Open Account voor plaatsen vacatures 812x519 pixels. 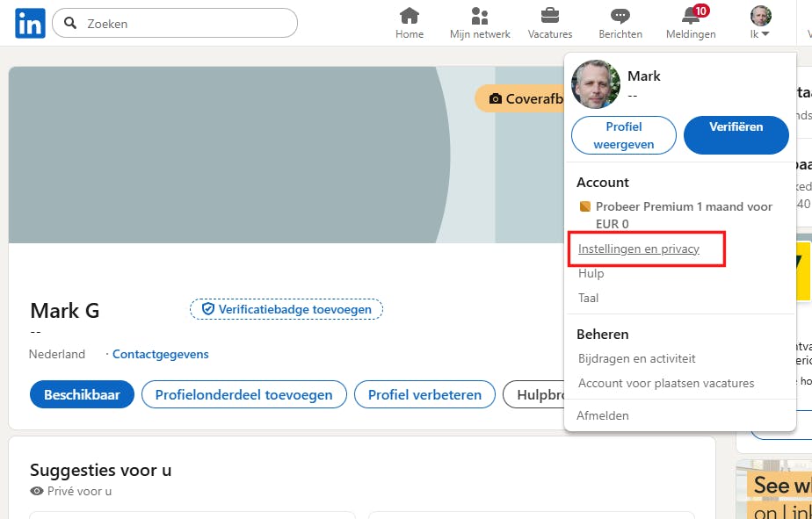[x=666, y=384]
